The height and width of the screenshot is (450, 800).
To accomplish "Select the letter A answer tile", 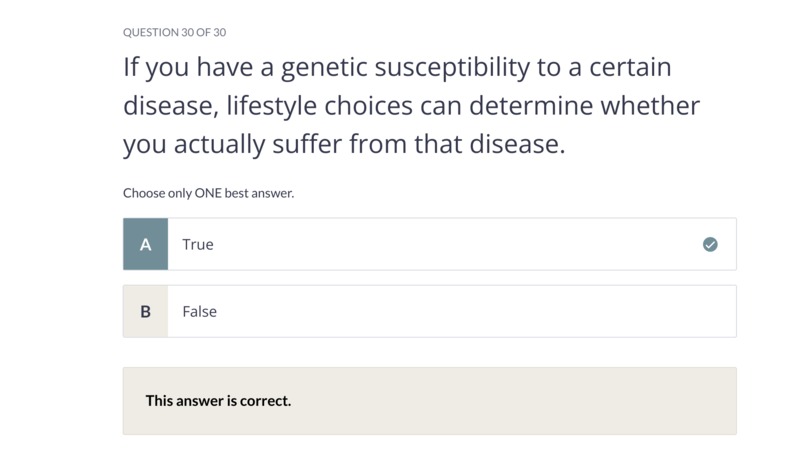I will pyautogui.click(x=145, y=244).
